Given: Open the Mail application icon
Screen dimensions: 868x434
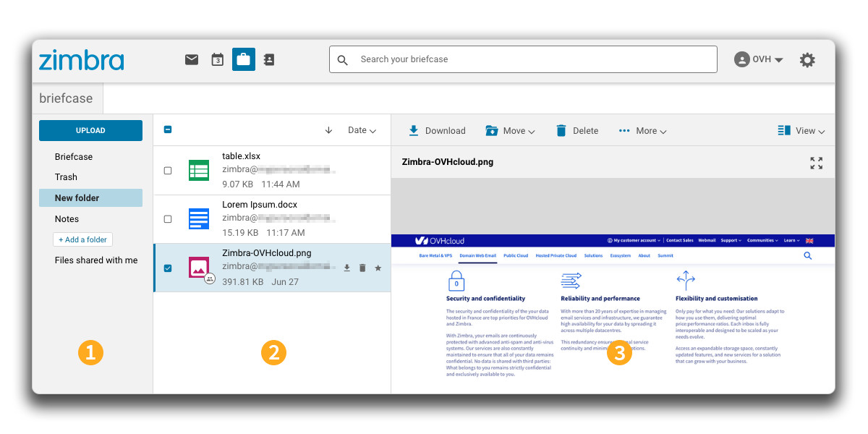Looking at the screenshot, I should pyautogui.click(x=191, y=59).
